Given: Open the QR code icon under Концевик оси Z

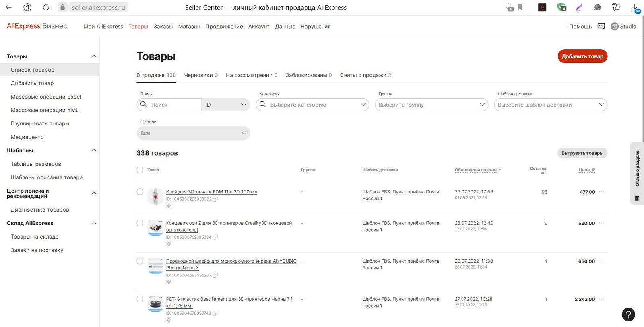Looking at the screenshot, I should click(x=169, y=244).
